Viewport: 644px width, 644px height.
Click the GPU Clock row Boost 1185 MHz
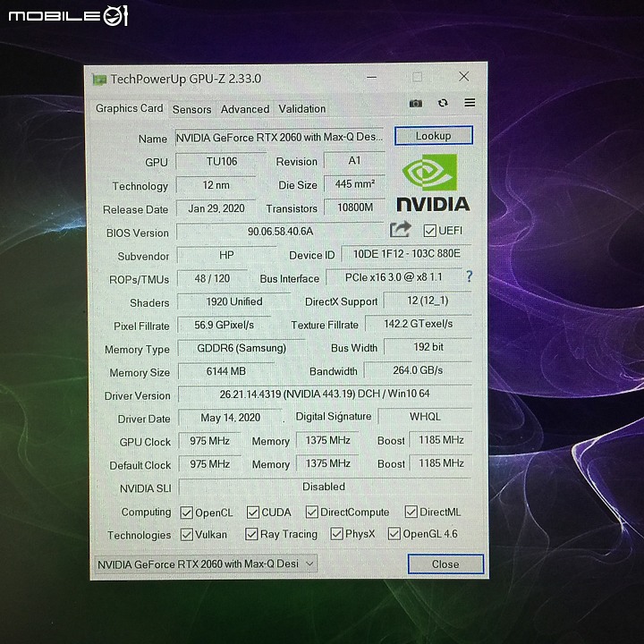pyautogui.click(x=441, y=440)
